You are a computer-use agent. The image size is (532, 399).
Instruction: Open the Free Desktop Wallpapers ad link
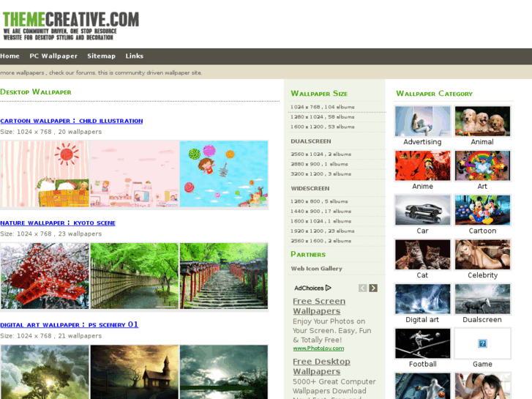coord(321,366)
